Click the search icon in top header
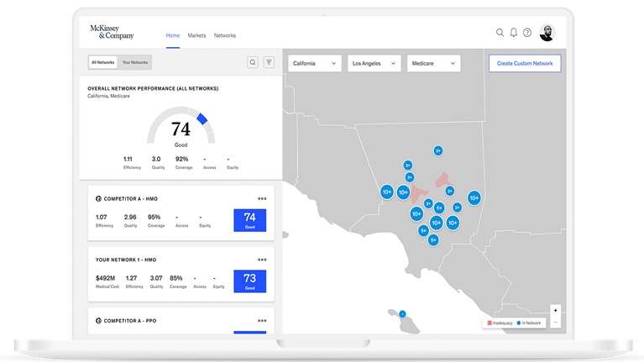 [500, 33]
